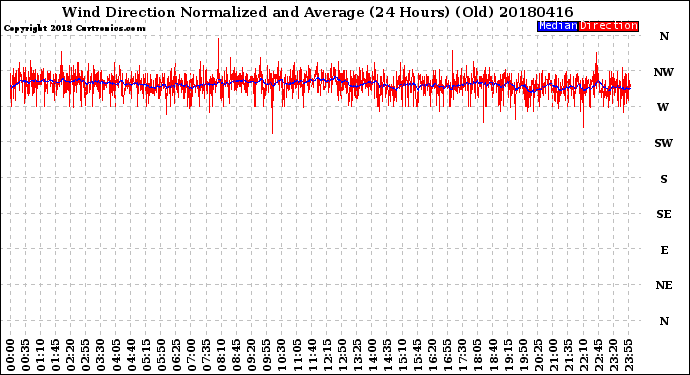Click the 02:20 time label
This screenshot has width=690, height=375.
click(x=71, y=355)
